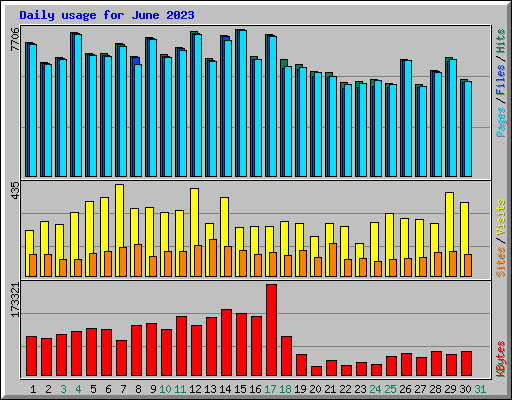The height and width of the screenshot is (400, 512).
Task: Click day 1 on the x-axis
Action: click(x=33, y=389)
